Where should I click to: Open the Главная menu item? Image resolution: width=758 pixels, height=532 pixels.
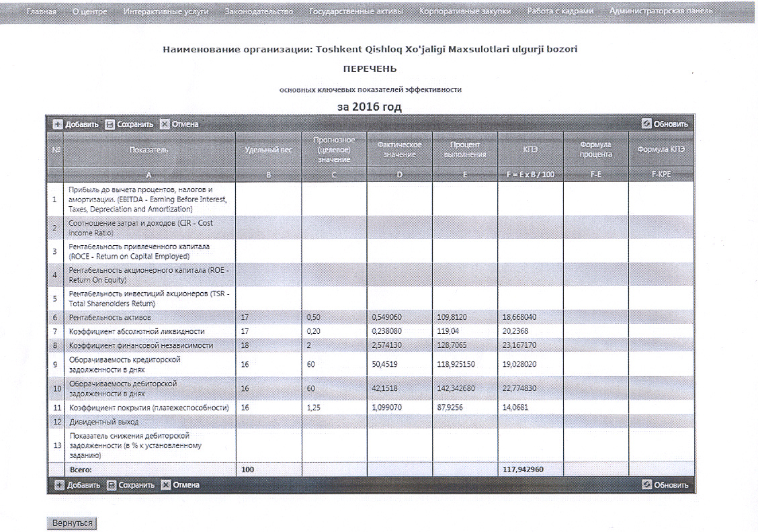pos(41,12)
